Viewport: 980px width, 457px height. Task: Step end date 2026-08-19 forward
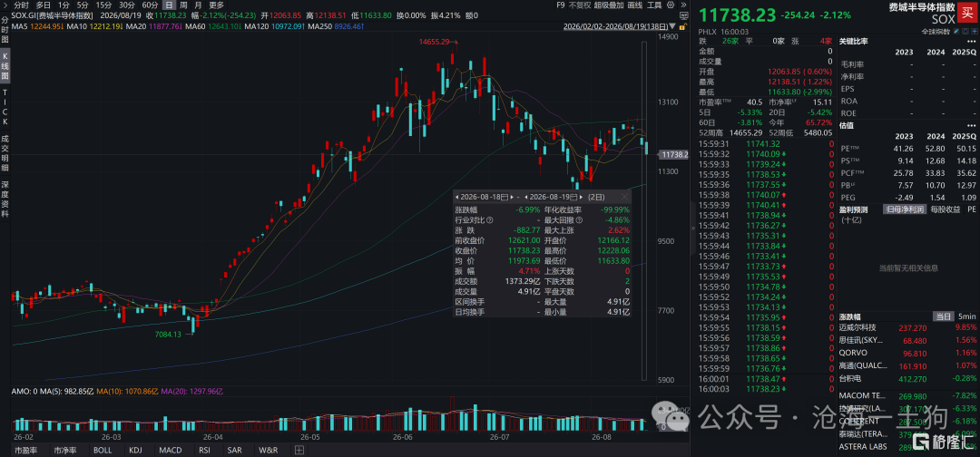point(582,197)
